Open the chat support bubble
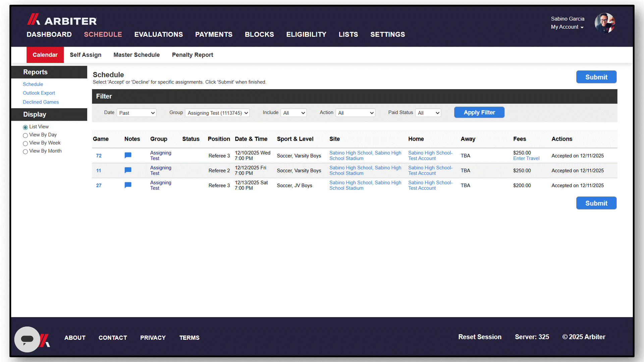This screenshot has height=362, width=644. 27,339
